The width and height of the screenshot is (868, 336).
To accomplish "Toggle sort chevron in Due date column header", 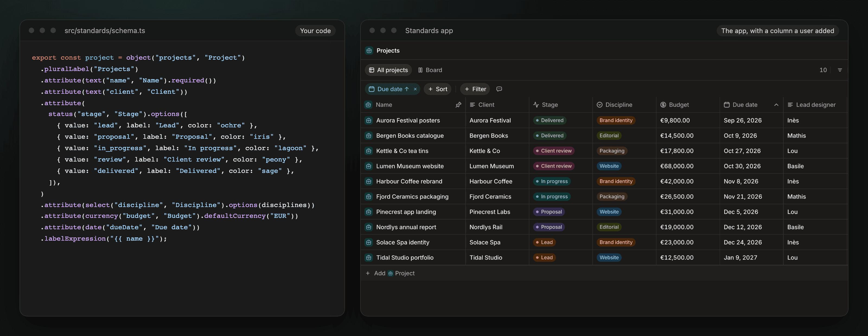I will pos(776,105).
